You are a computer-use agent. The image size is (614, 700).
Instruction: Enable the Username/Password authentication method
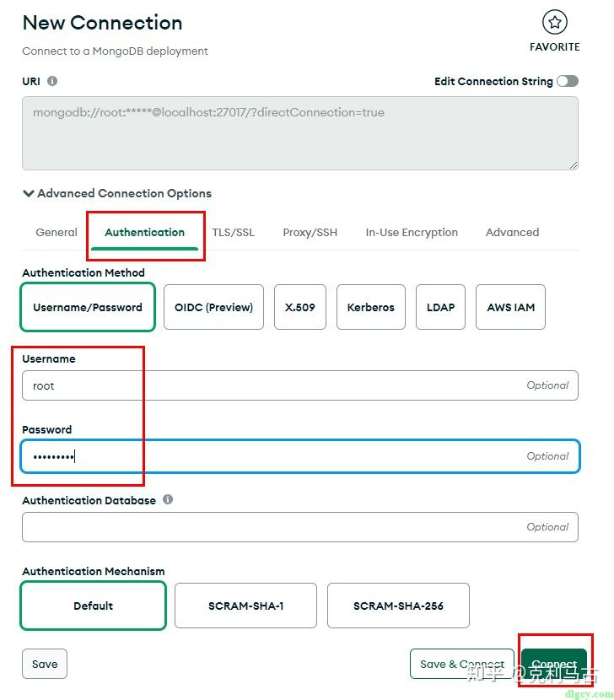pyautogui.click(x=87, y=307)
